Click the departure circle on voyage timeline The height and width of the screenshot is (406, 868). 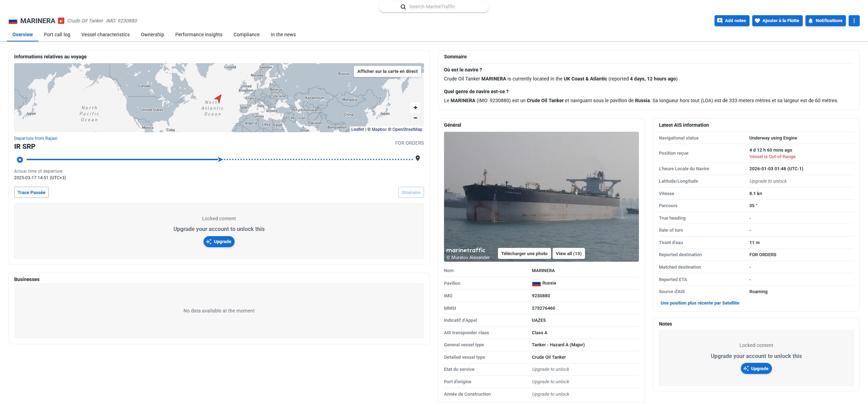[x=20, y=159]
